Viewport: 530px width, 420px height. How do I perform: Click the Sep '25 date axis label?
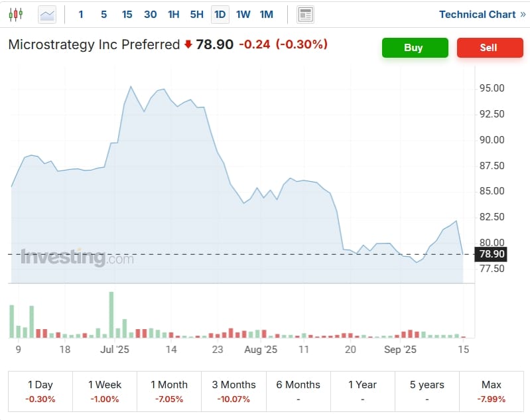[x=400, y=349]
